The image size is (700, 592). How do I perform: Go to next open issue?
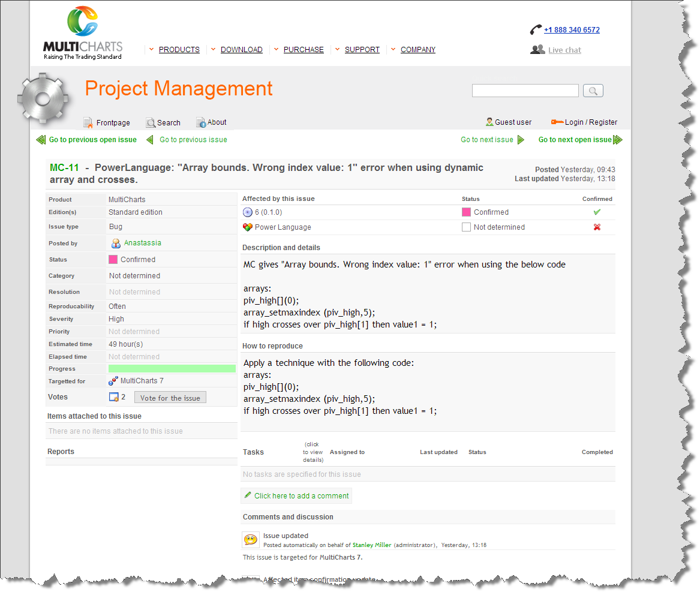point(575,139)
